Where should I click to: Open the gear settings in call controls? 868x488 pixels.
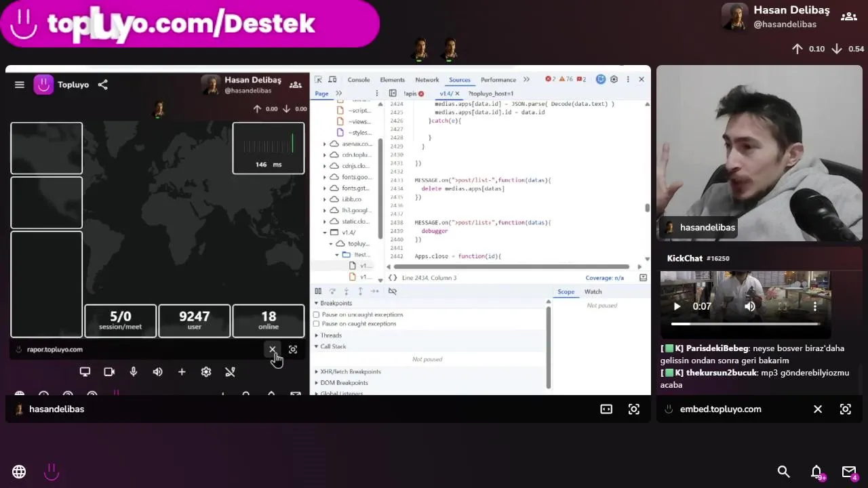(206, 371)
